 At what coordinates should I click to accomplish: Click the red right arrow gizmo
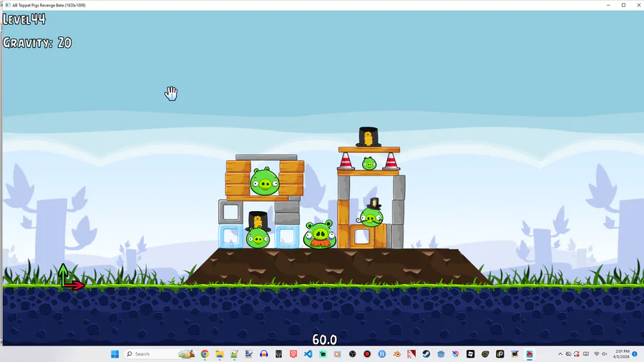coord(74,285)
